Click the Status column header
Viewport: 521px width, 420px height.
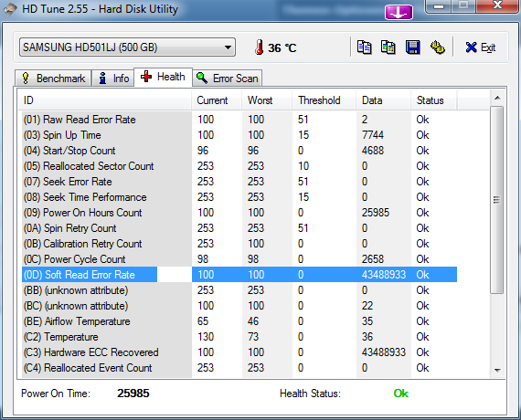(434, 100)
